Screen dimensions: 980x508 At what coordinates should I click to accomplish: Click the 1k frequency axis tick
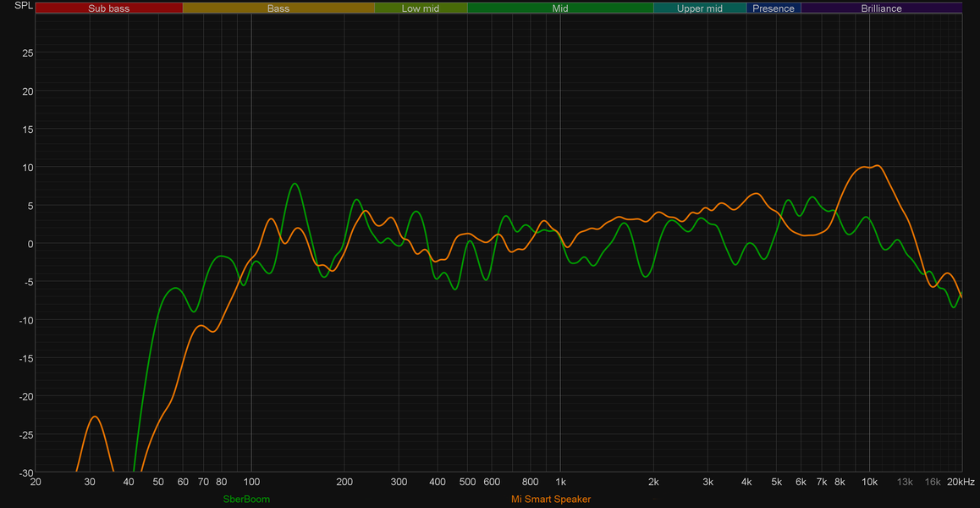point(560,482)
